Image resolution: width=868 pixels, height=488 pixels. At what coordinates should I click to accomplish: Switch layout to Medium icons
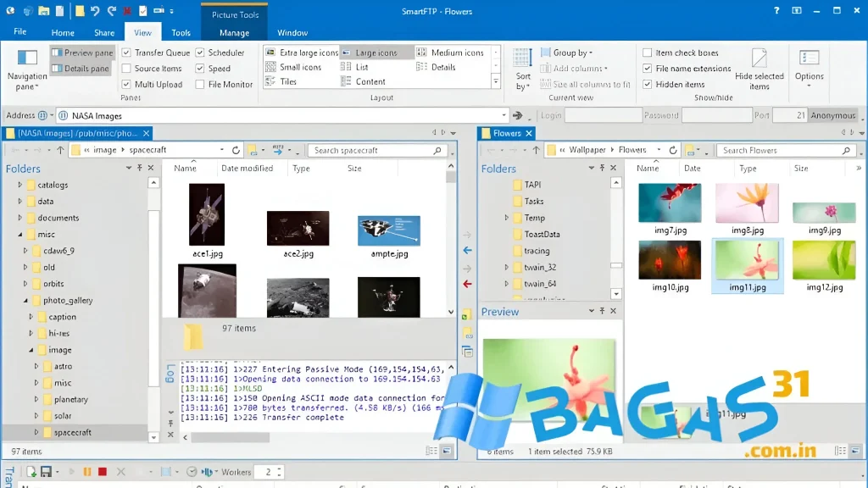451,53
